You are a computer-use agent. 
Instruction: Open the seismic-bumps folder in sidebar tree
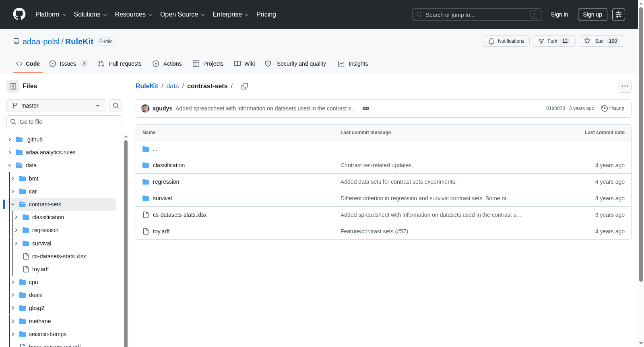point(47,334)
